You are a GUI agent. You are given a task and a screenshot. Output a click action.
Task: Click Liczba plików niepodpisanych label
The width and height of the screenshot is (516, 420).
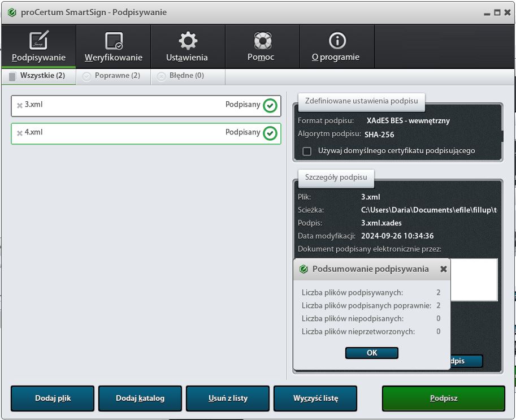coord(353,319)
